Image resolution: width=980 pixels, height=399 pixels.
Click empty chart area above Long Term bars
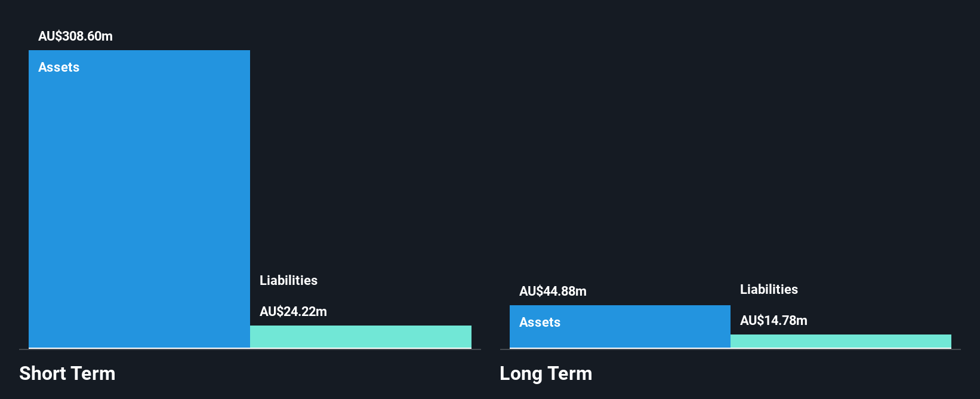731,149
